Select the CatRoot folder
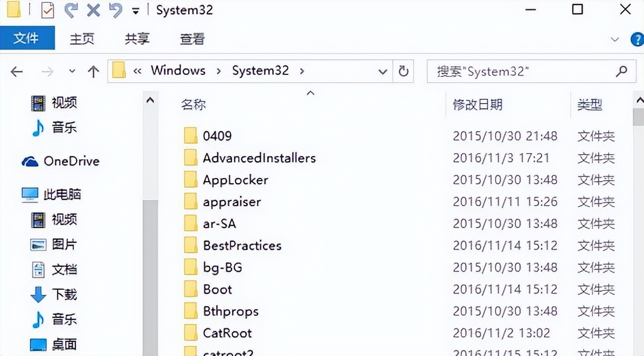644x356 pixels. (227, 333)
